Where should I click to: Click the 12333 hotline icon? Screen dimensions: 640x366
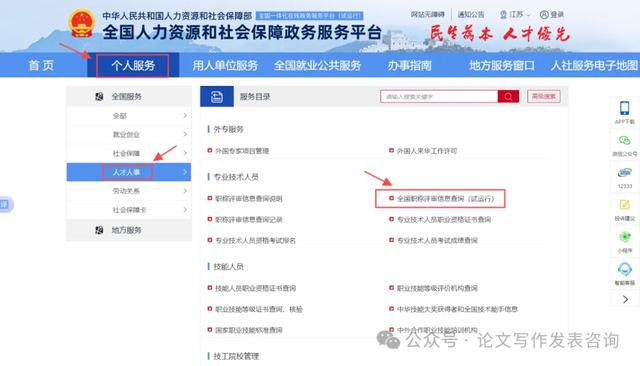coord(624,173)
